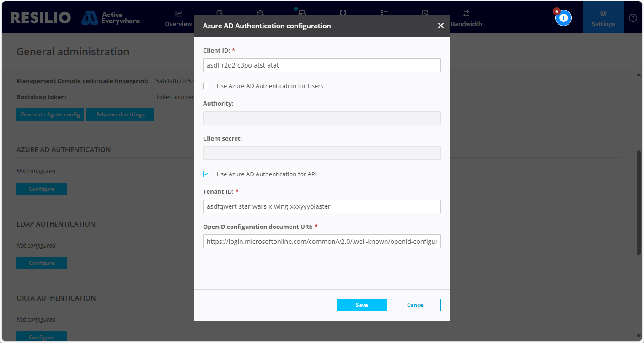Close the Azure AD Authentication configuration dialog
Screen dimensions: 644x343
point(440,26)
